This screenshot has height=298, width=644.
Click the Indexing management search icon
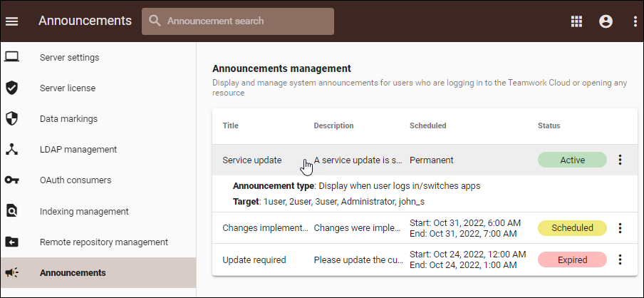click(11, 211)
